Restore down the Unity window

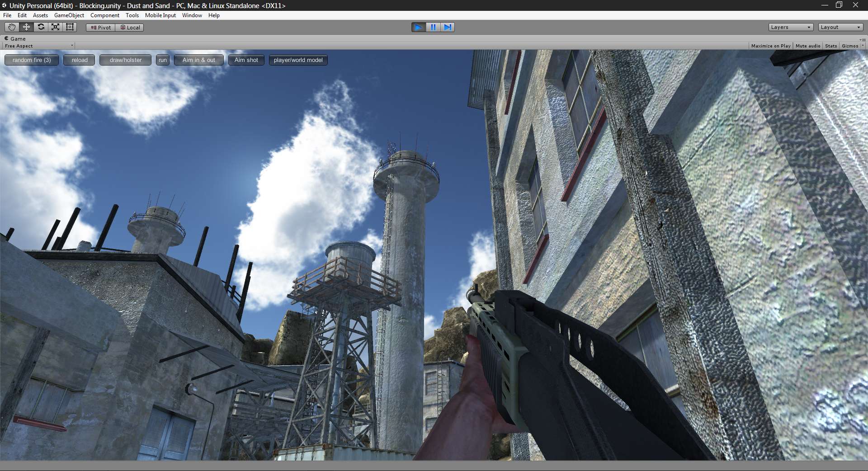coord(839,5)
